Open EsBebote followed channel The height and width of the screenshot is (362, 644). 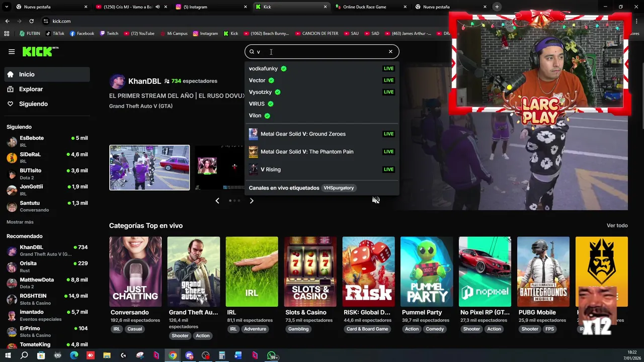point(47,141)
